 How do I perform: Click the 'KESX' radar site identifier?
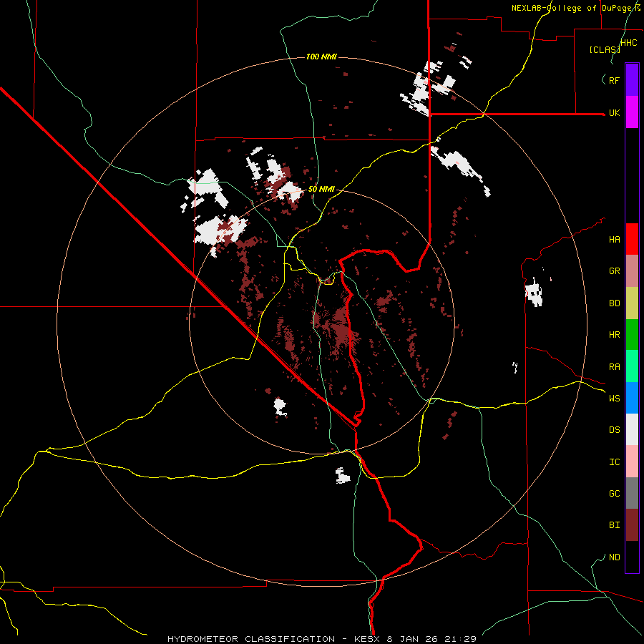[x=368, y=639]
